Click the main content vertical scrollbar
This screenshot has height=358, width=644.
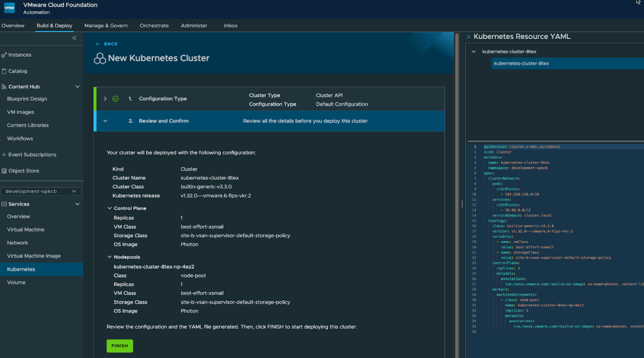[456, 195]
